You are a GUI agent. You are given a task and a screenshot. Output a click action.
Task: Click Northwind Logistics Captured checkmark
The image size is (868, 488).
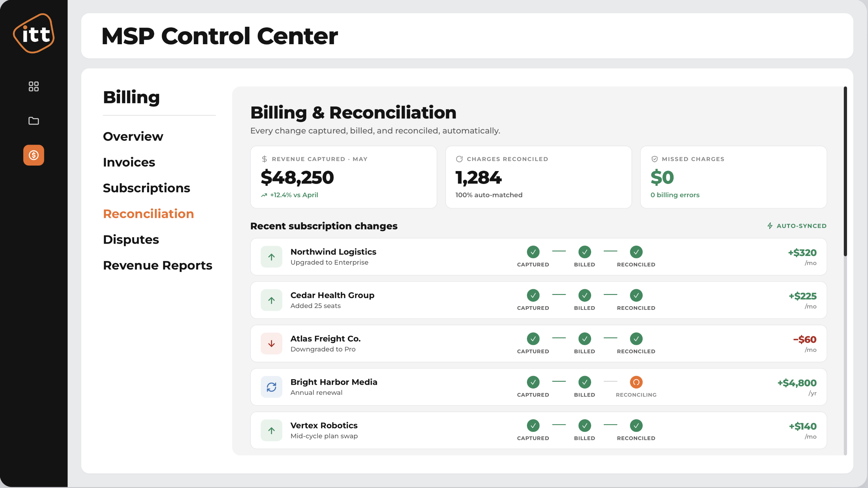[533, 252]
